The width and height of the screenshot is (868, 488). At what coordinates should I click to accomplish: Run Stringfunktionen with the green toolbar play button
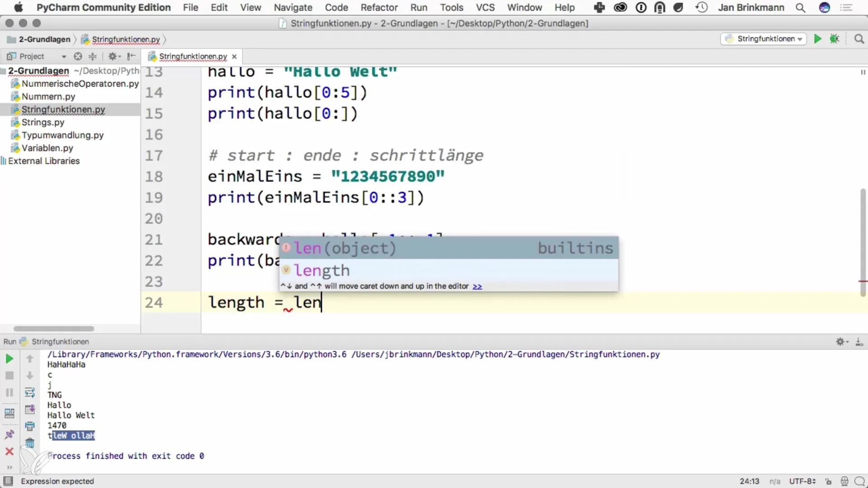coord(817,39)
